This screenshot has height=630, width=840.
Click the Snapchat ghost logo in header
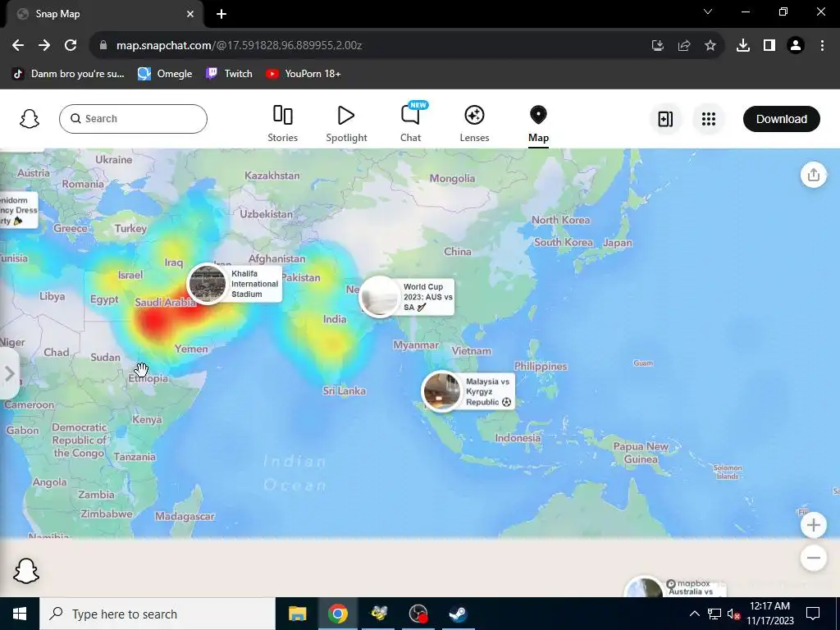(x=30, y=119)
